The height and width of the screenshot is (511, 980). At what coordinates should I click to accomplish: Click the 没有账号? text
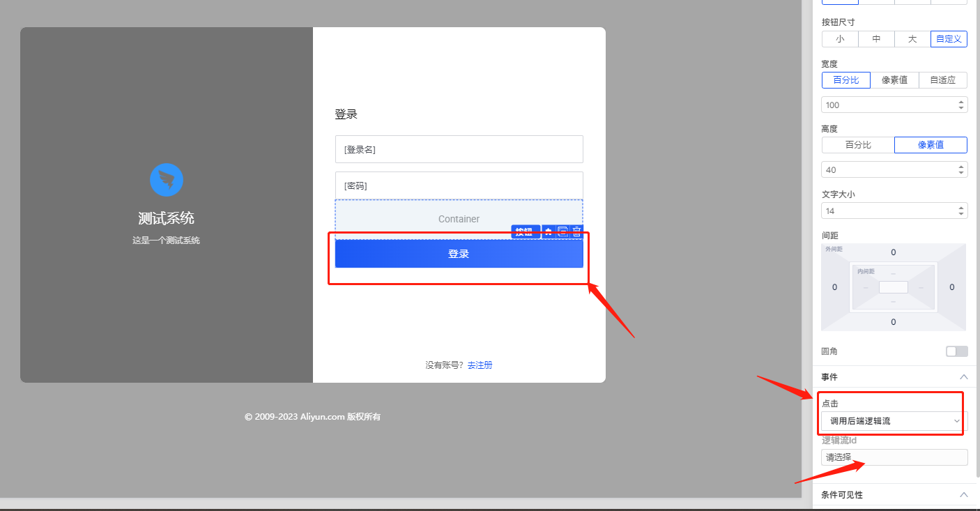(445, 365)
